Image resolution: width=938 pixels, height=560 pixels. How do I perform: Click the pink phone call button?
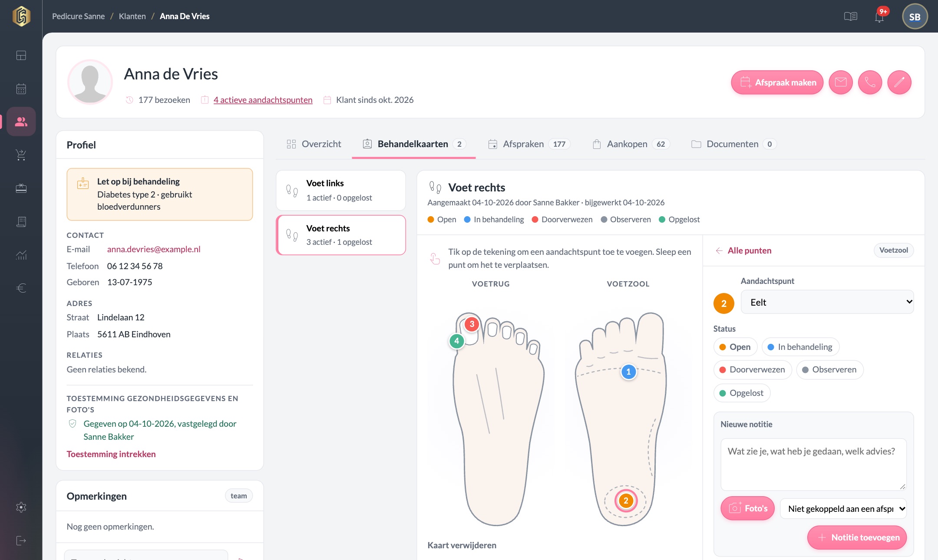(x=870, y=82)
